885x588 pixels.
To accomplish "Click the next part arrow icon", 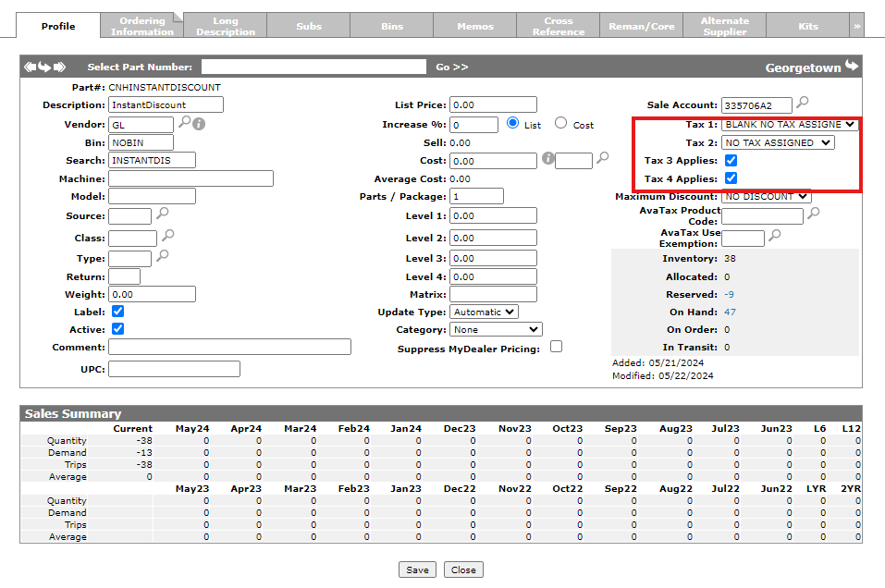I will (x=60, y=67).
